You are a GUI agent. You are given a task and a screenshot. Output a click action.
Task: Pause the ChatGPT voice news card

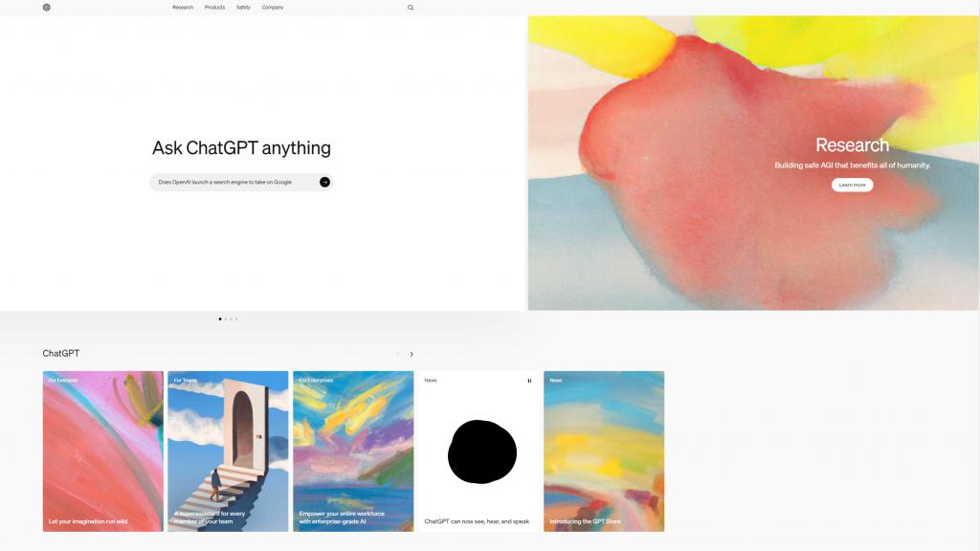[529, 381]
